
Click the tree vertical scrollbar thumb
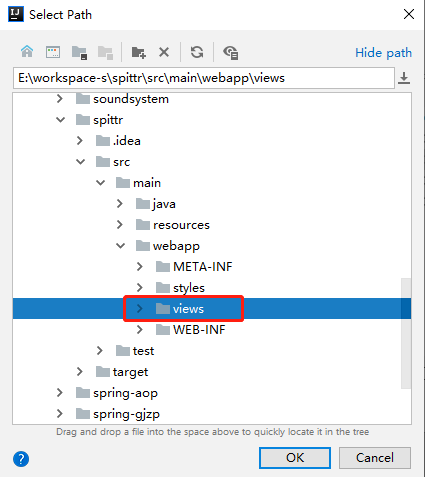(x=406, y=333)
